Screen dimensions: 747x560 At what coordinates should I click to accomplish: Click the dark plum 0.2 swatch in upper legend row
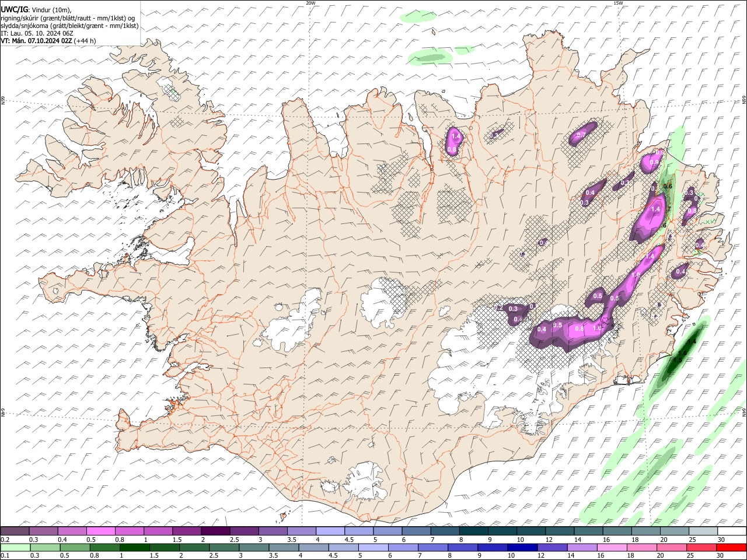15,531
